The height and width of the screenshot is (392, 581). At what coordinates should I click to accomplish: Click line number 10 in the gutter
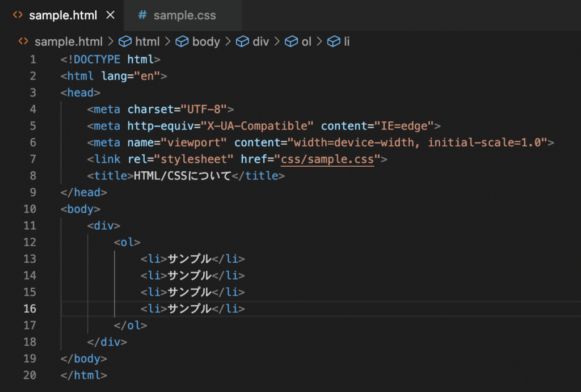[x=30, y=209]
